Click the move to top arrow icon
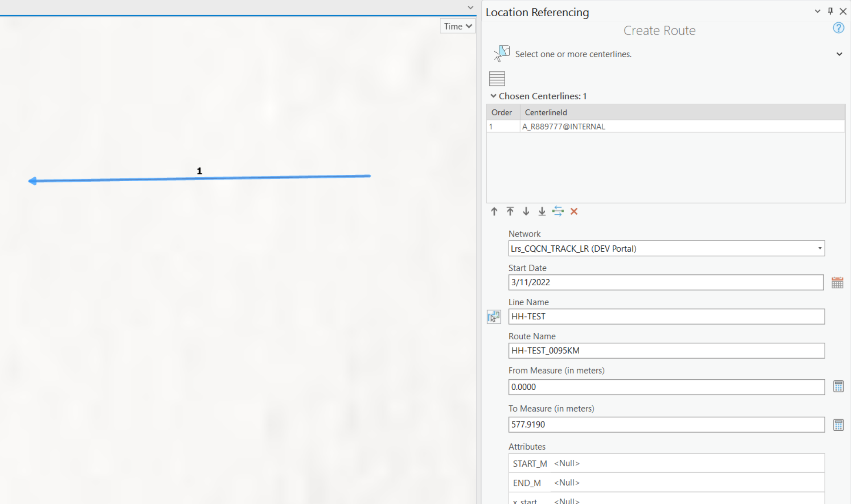Image resolution: width=851 pixels, height=504 pixels. pyautogui.click(x=510, y=211)
